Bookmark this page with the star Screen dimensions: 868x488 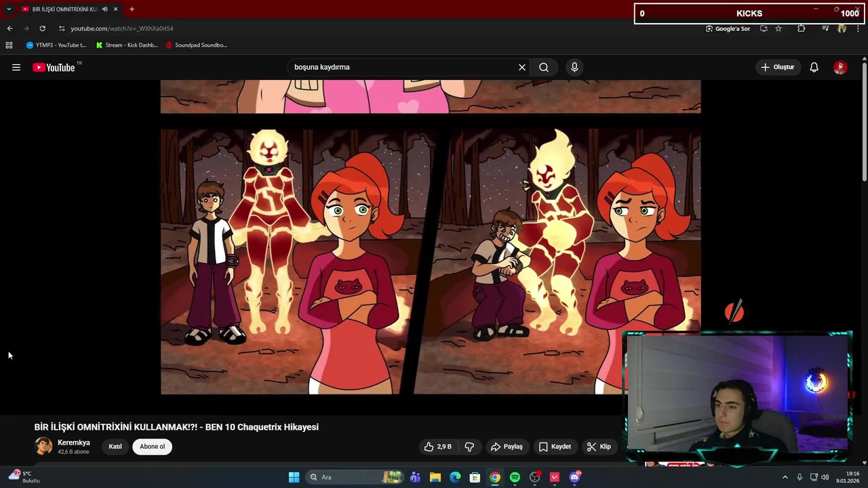click(x=778, y=28)
